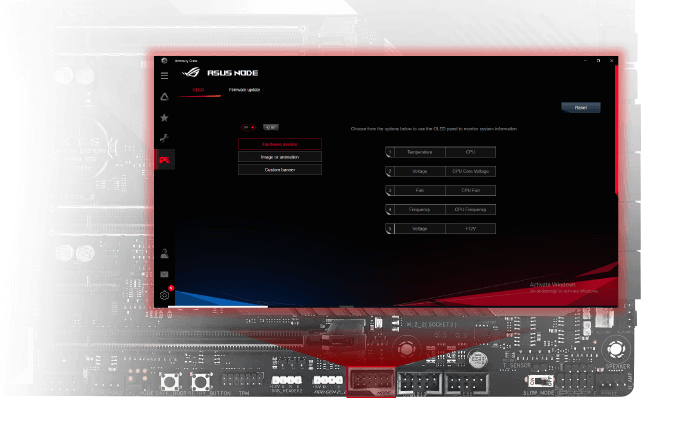Close the Armoury Crate window
The height and width of the screenshot is (431, 683).
(612, 61)
